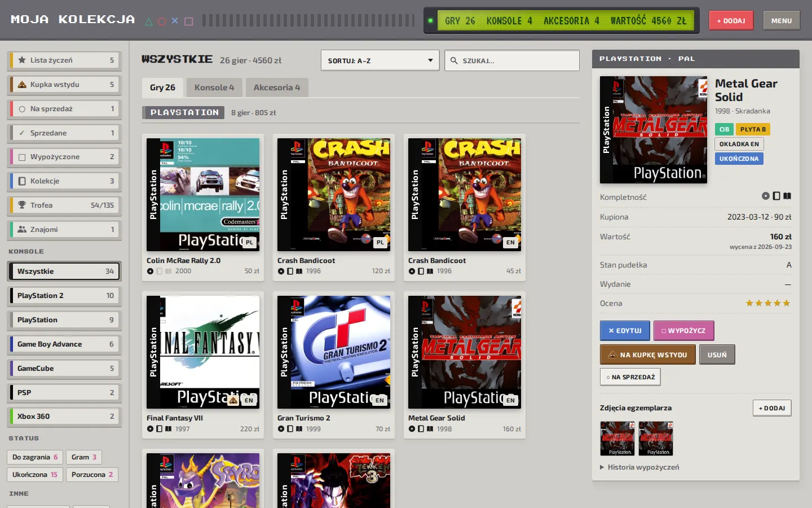Click the pile-of-shame badge on Final Fantasy VII cover

point(233,400)
